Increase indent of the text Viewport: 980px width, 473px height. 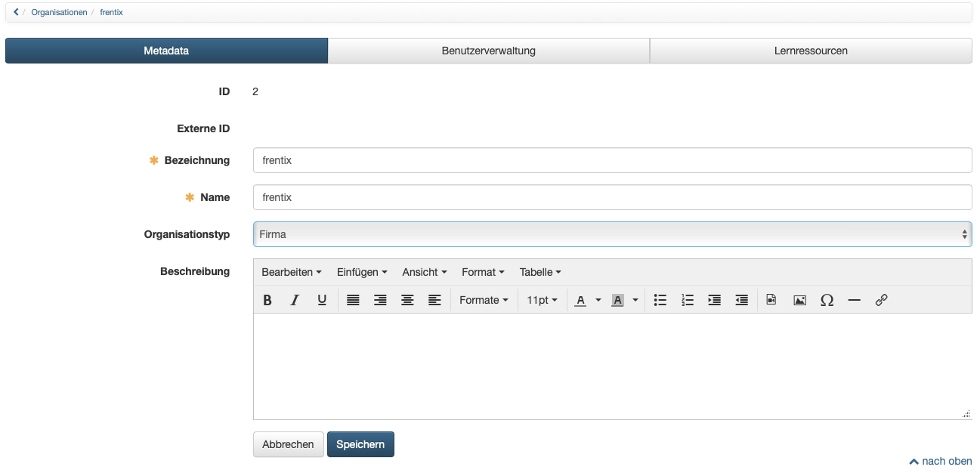[x=715, y=300]
